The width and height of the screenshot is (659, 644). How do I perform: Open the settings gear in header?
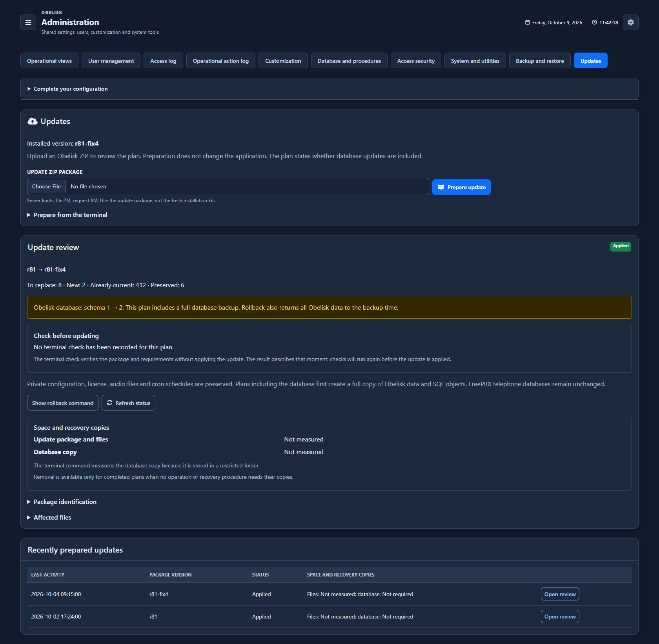pyautogui.click(x=630, y=22)
